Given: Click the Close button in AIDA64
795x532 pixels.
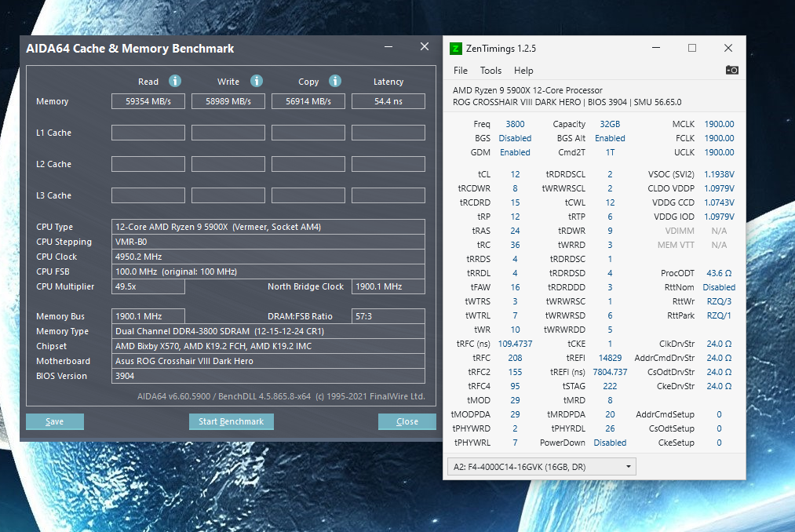Looking at the screenshot, I should coord(407,421).
